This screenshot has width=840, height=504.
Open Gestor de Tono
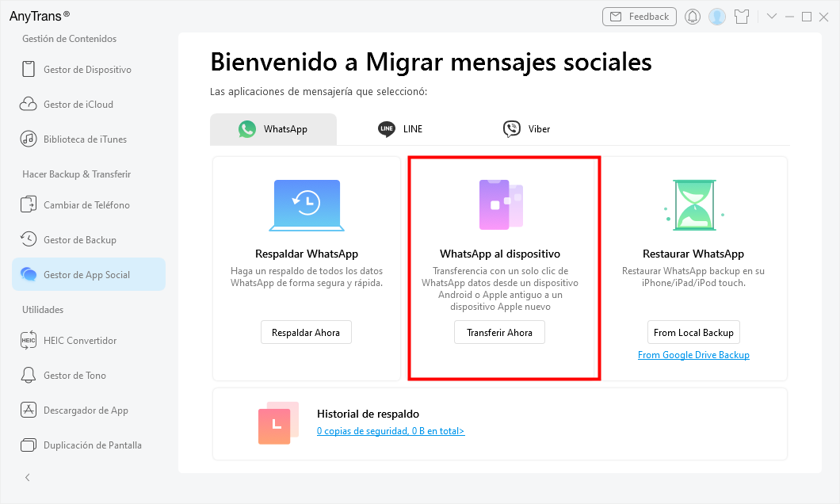(x=74, y=376)
